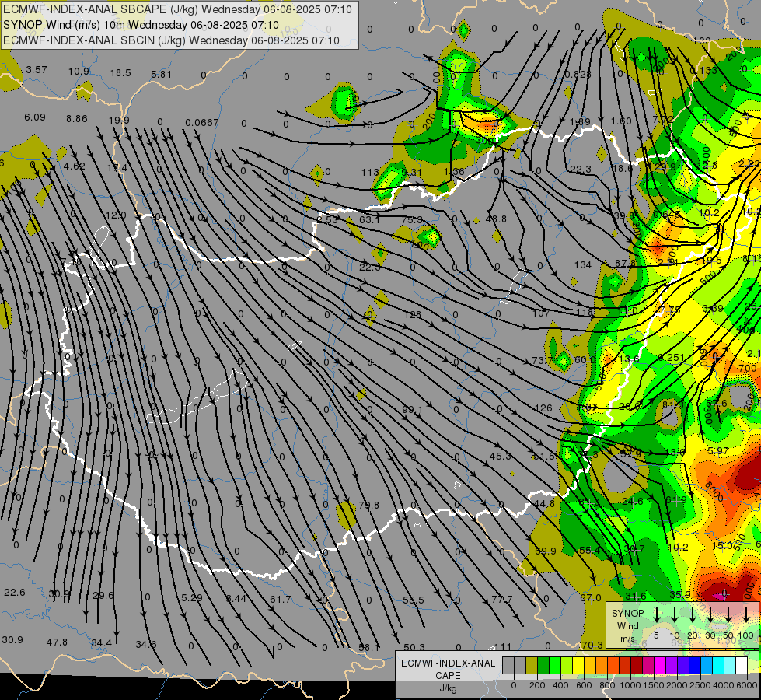Click the 10 m/s wind arrow in legend
The width and height of the screenshot is (761, 700).
[675, 615]
